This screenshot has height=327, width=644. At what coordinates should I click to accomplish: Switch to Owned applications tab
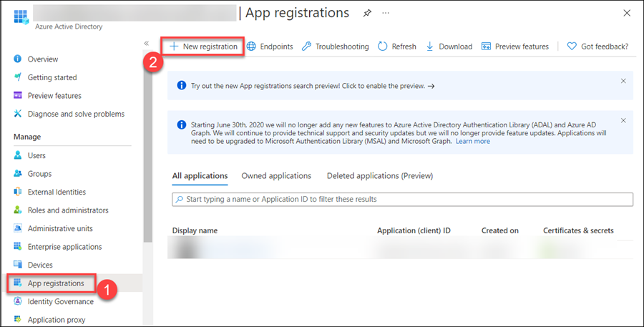pyautogui.click(x=276, y=176)
